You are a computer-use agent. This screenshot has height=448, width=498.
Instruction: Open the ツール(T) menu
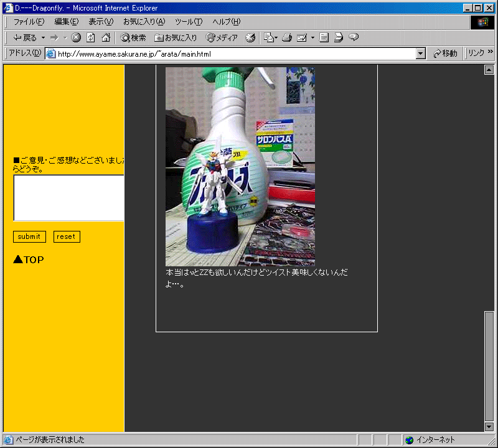(189, 22)
